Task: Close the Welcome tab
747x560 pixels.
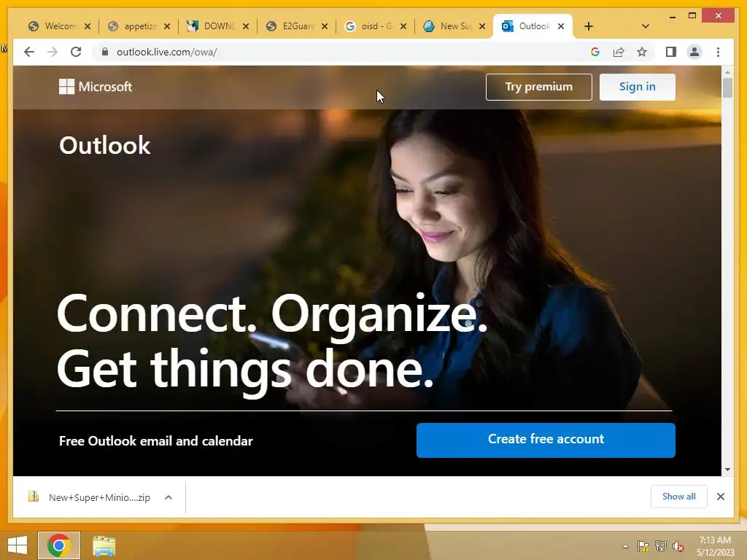Action: [88, 26]
